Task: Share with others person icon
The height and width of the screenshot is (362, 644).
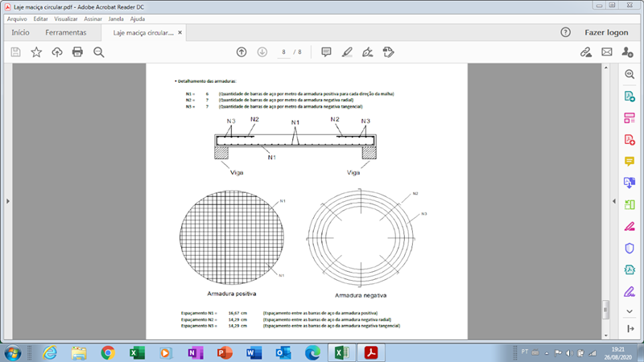Action: (627, 52)
